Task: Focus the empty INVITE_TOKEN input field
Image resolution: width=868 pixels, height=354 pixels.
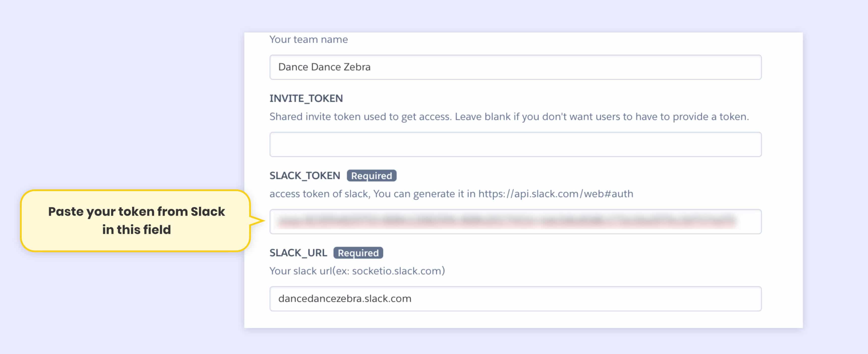Action: pyautogui.click(x=515, y=144)
